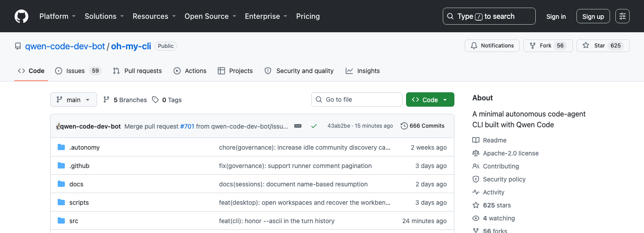The image size is (644, 233).
Task: Open commit hash 43ab2be
Action: 339,126
